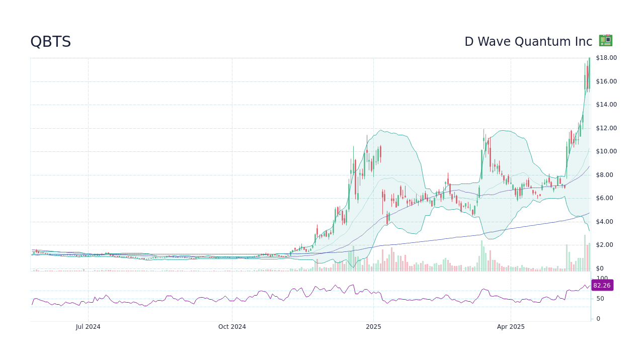The width and height of the screenshot is (644, 362).
Task: Click the purple RSI value badge 82.26
Action: point(602,285)
